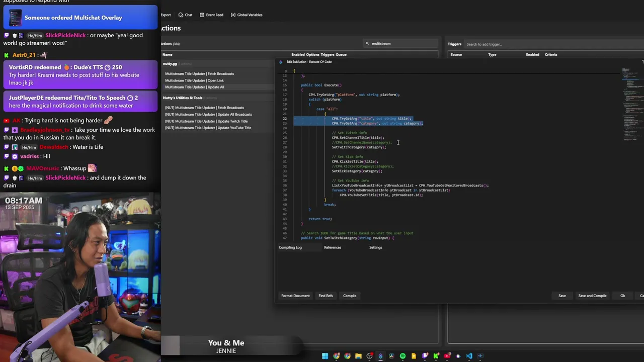Open the Streamer.bot taskbar icon
Screen dimensions: 644x362
point(380,356)
